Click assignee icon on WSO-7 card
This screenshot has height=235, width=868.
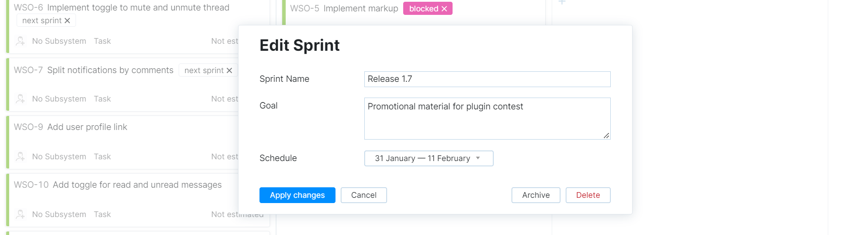tap(21, 99)
